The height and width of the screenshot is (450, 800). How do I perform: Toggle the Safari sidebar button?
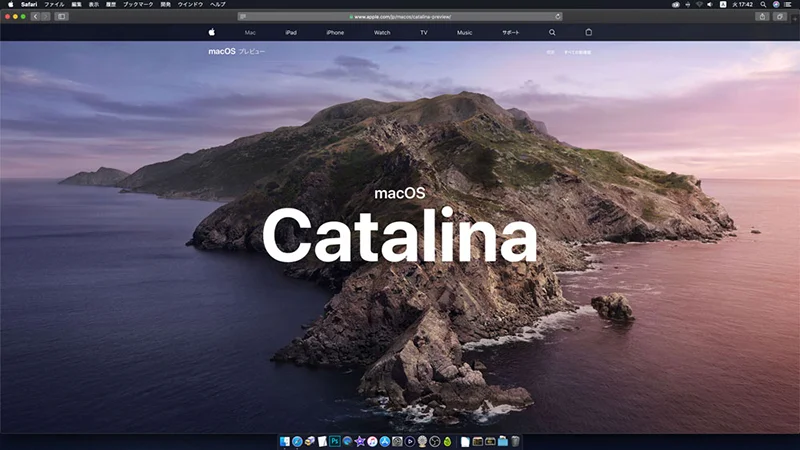(x=61, y=16)
